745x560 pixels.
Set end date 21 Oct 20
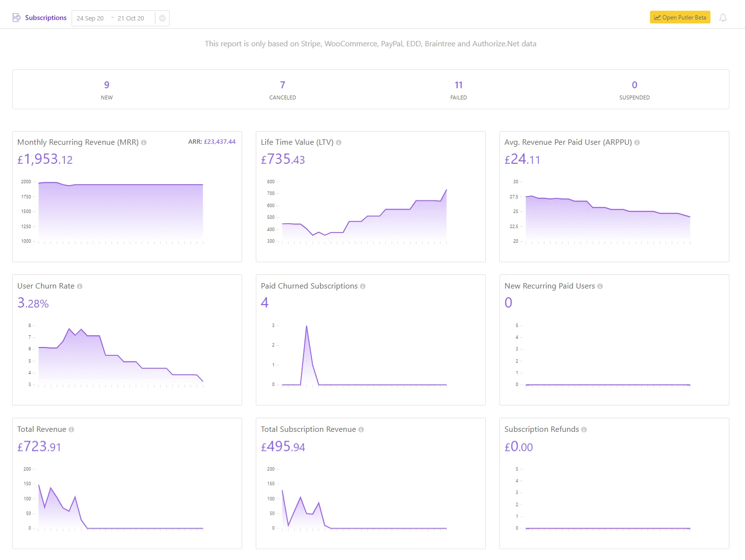pos(131,19)
